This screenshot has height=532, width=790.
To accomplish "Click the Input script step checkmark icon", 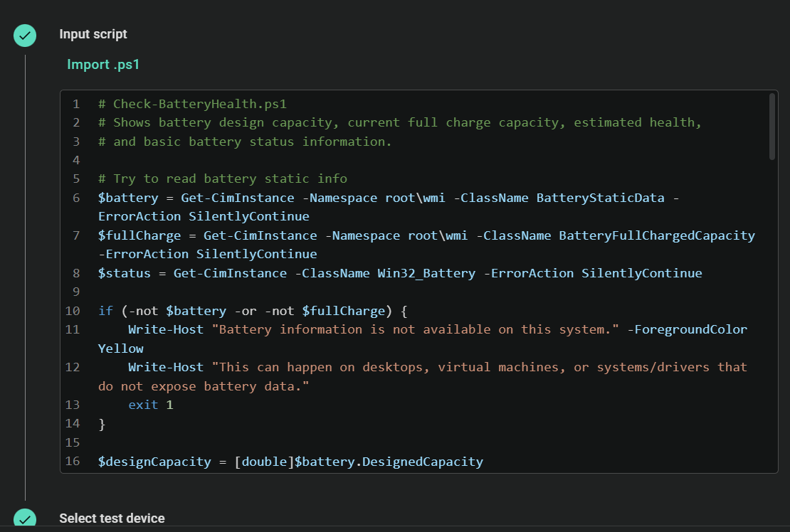I will point(25,36).
